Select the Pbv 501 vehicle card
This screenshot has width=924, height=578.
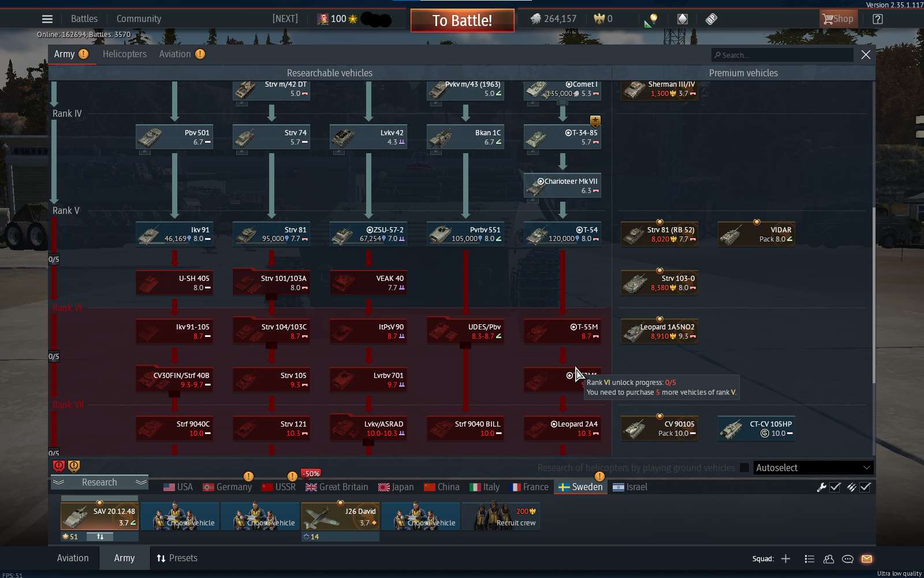click(x=174, y=138)
